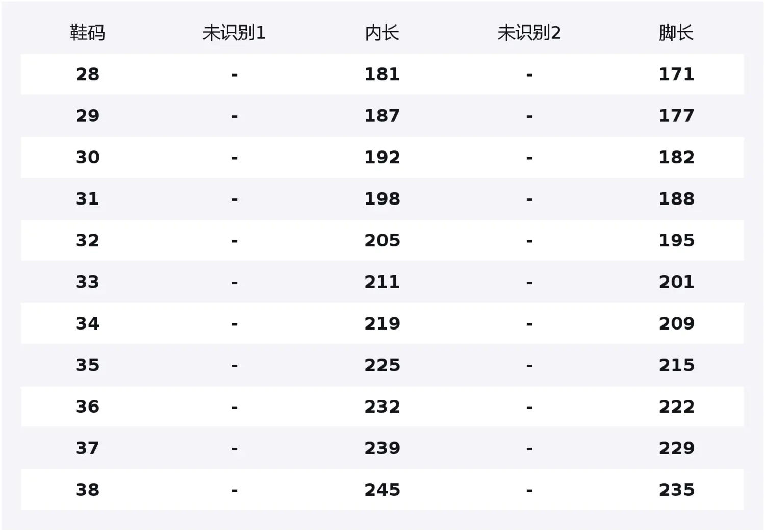
Task: Select foot length value 222
Action: [676, 407]
